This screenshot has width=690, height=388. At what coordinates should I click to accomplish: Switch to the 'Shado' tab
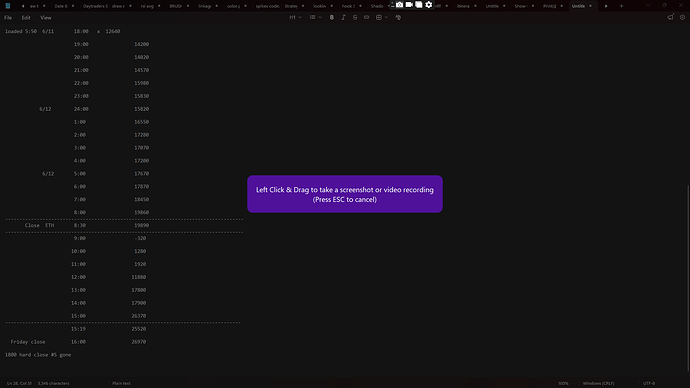(377, 6)
